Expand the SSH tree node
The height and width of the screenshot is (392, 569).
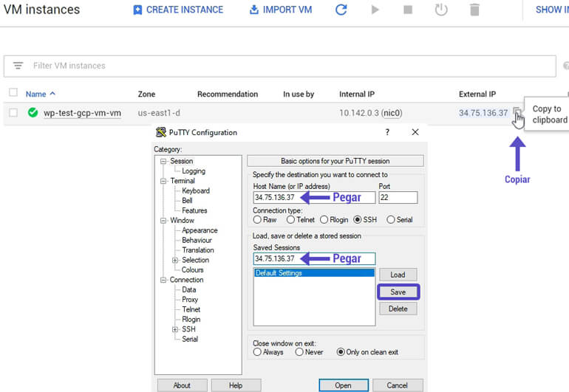pyautogui.click(x=175, y=329)
